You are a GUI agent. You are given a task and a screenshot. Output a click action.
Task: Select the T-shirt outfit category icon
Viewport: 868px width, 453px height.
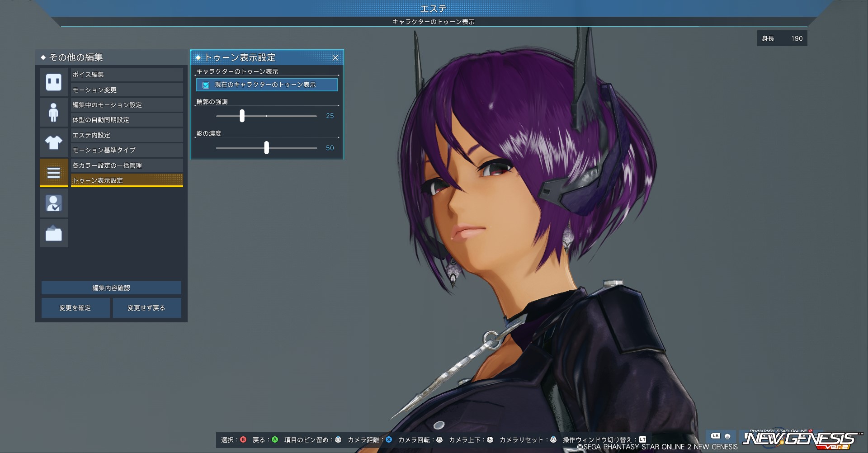pyautogui.click(x=54, y=142)
